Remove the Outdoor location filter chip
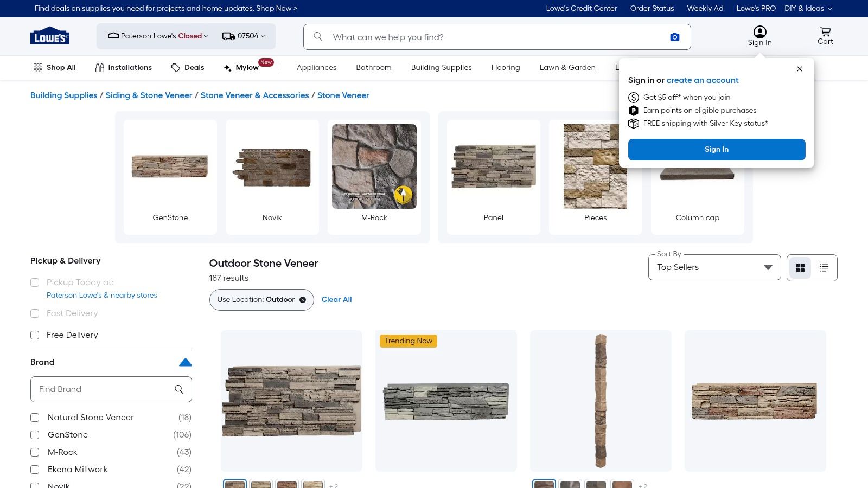 point(303,300)
